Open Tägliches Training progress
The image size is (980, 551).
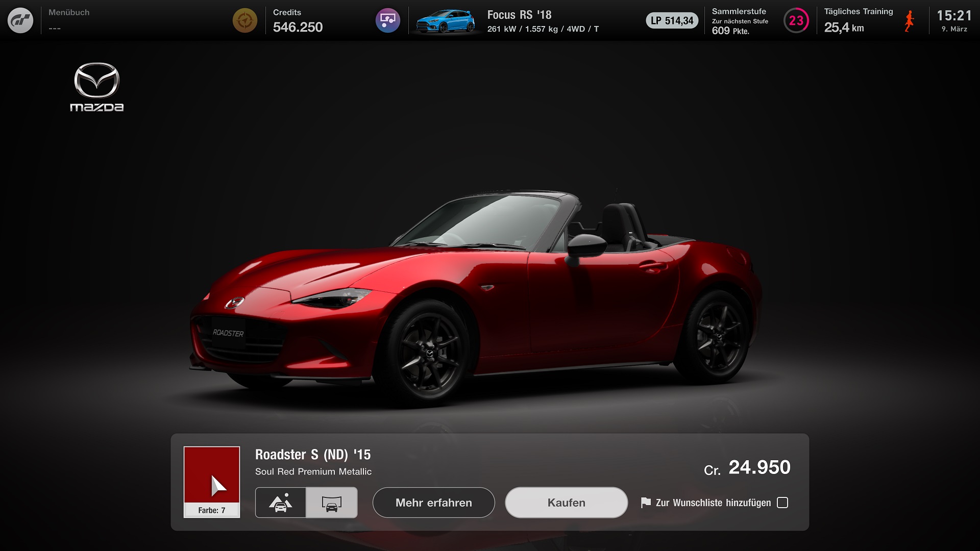pyautogui.click(x=858, y=21)
